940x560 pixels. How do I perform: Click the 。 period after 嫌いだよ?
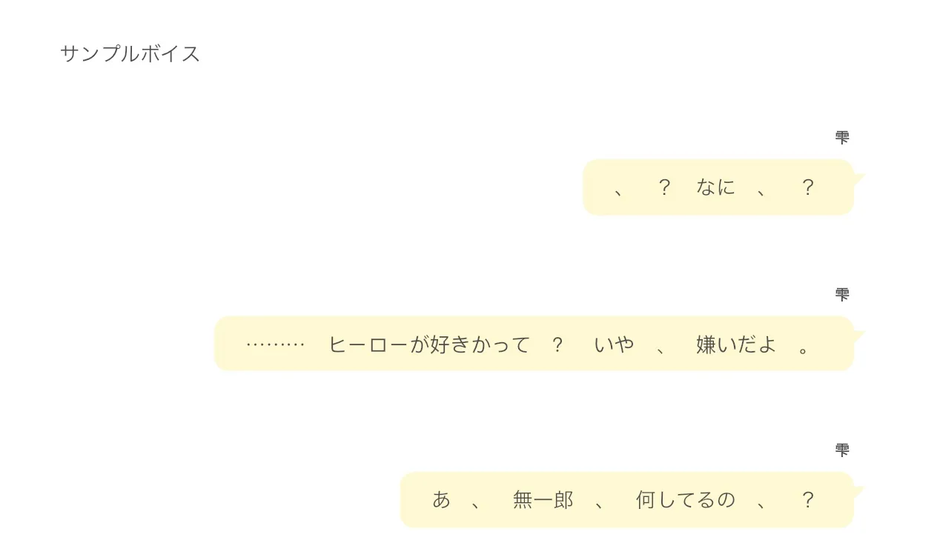[x=805, y=346]
